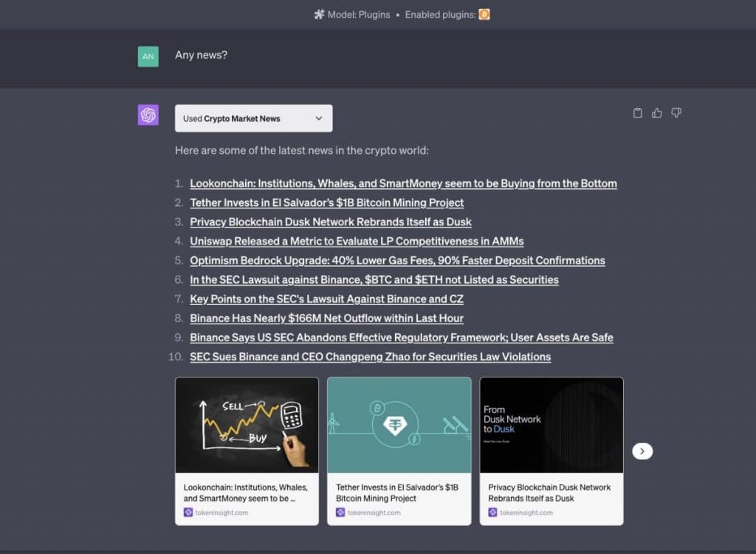Click tokeninsight favicon on Dusk Network card

point(492,513)
